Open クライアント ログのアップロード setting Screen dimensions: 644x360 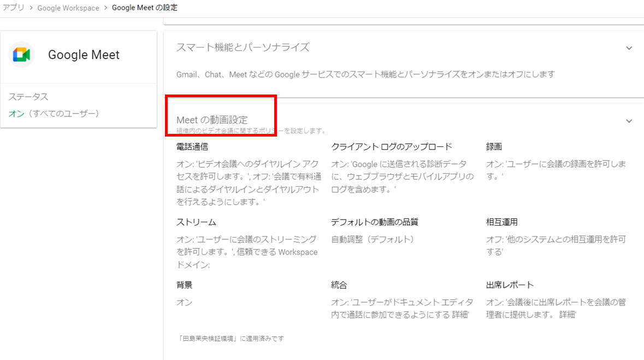click(392, 147)
